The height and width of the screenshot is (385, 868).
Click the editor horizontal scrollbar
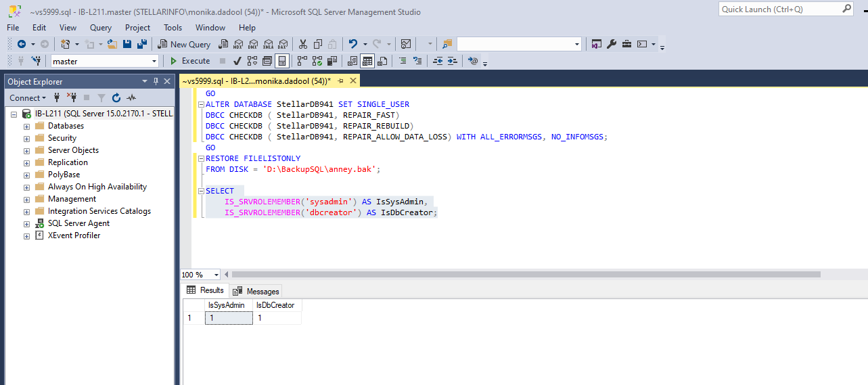[526, 275]
